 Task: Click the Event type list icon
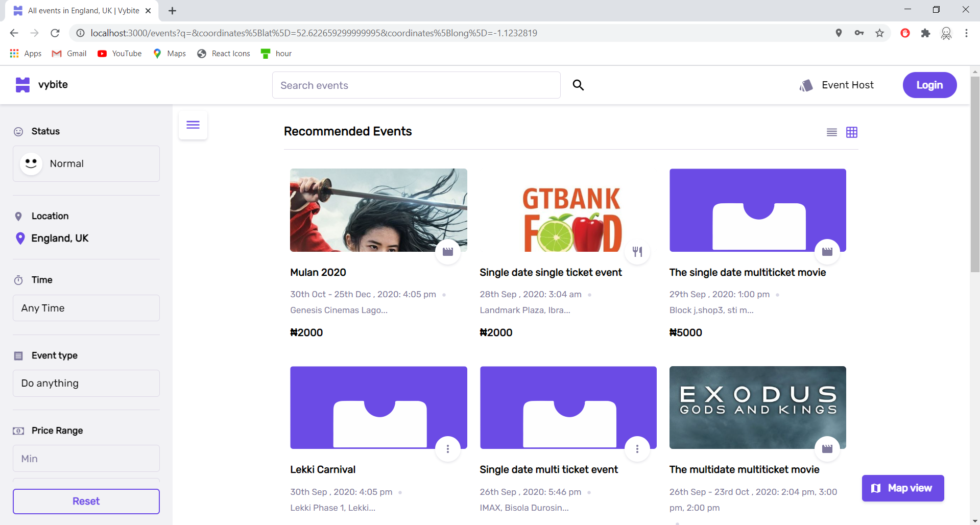click(x=18, y=356)
